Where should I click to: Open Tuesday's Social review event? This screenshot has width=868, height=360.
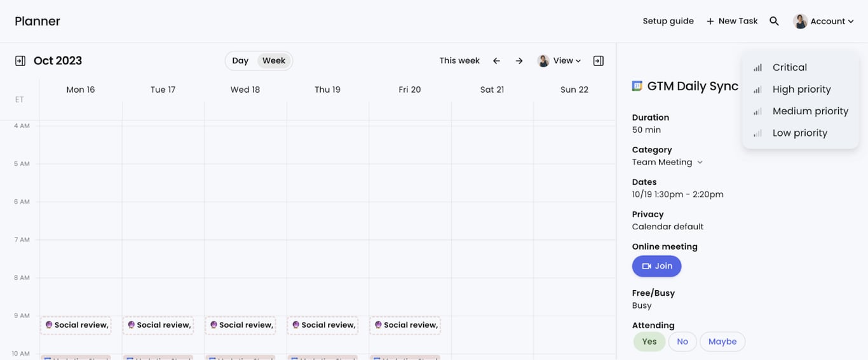coord(158,326)
